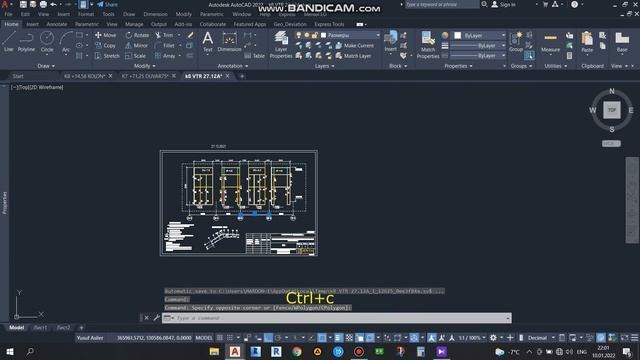Open the Dimension menu
The width and height of the screenshot is (640, 360).
156,14
